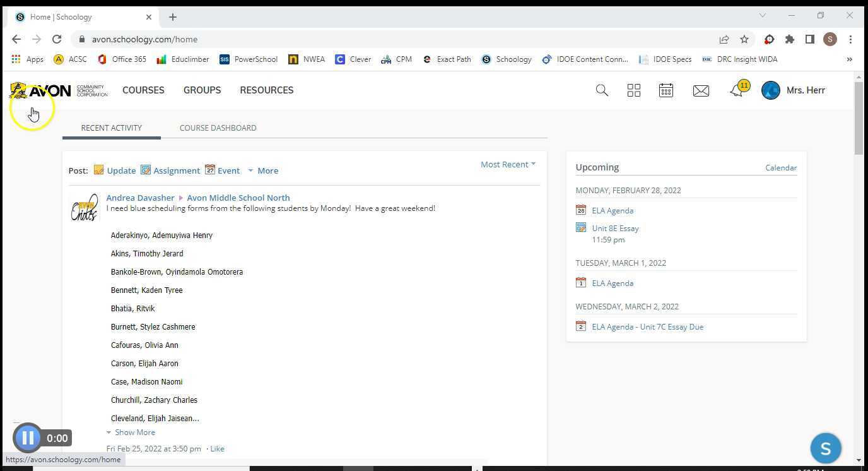Screen dimensions: 868x471
Task: Open the Schoology search tool
Action: (x=601, y=90)
